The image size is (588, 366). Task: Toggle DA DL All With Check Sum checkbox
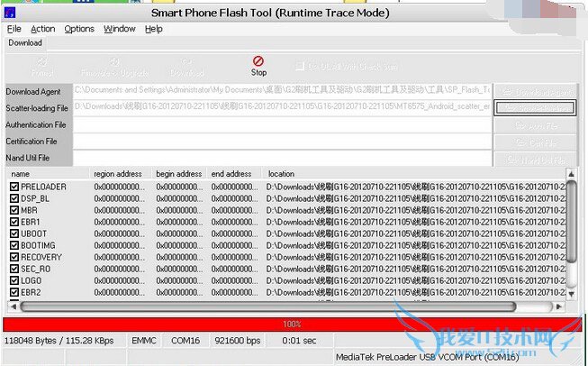point(300,67)
